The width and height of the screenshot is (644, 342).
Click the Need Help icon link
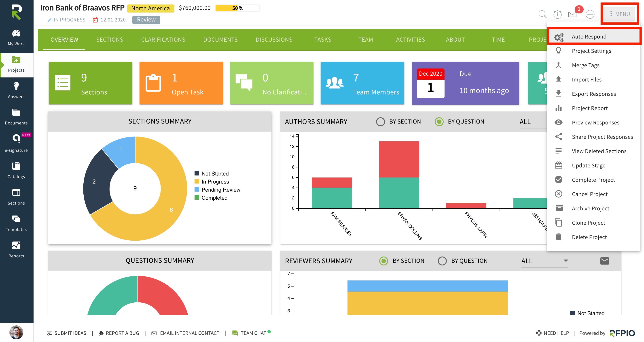click(539, 333)
